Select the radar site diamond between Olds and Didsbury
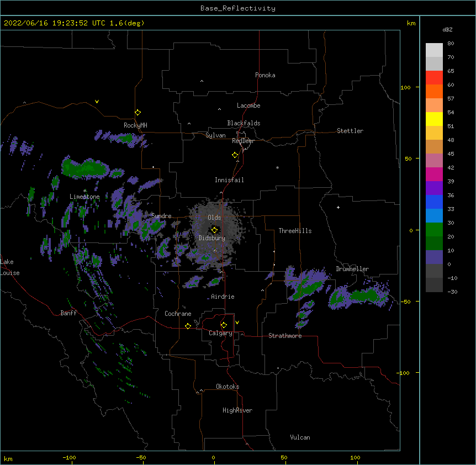 click(214, 230)
